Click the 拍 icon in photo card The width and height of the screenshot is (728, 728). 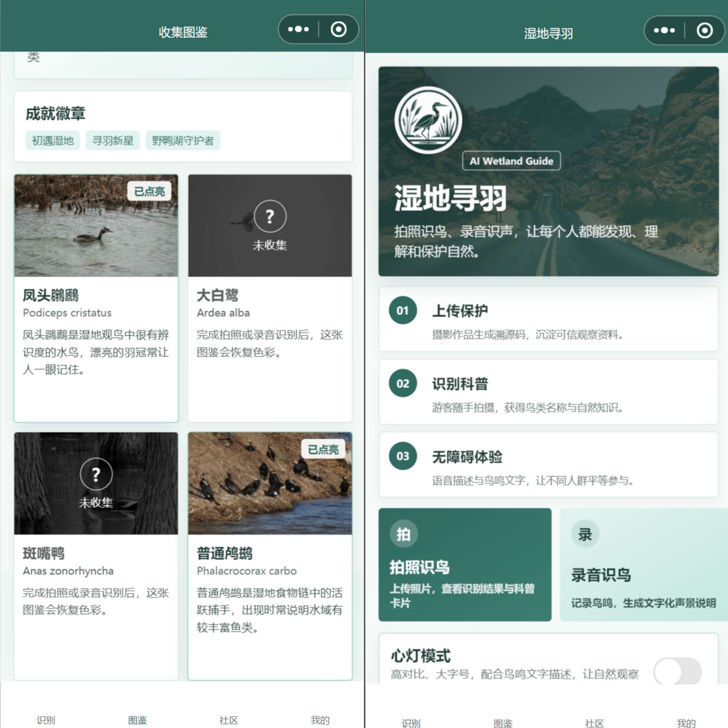pos(404,534)
